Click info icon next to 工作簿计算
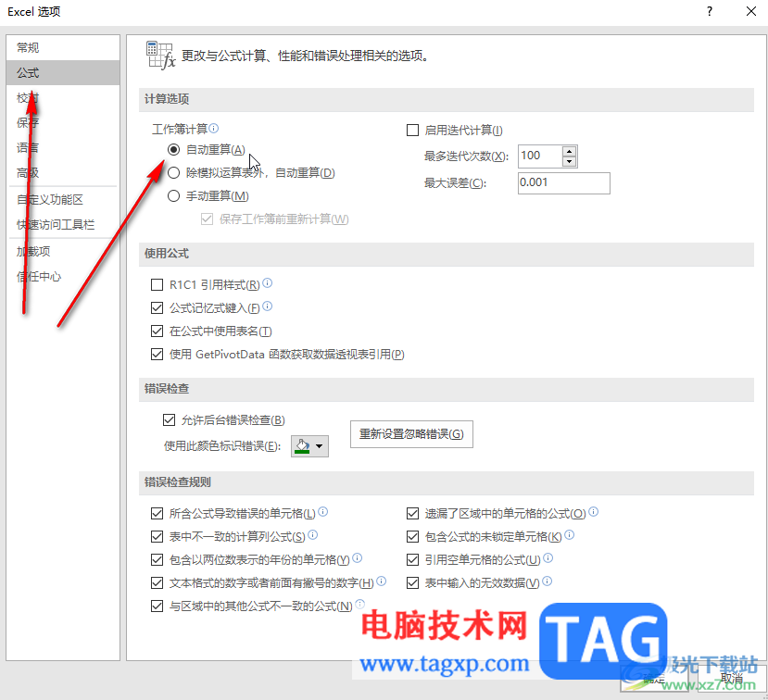This screenshot has width=768, height=700. click(x=214, y=129)
